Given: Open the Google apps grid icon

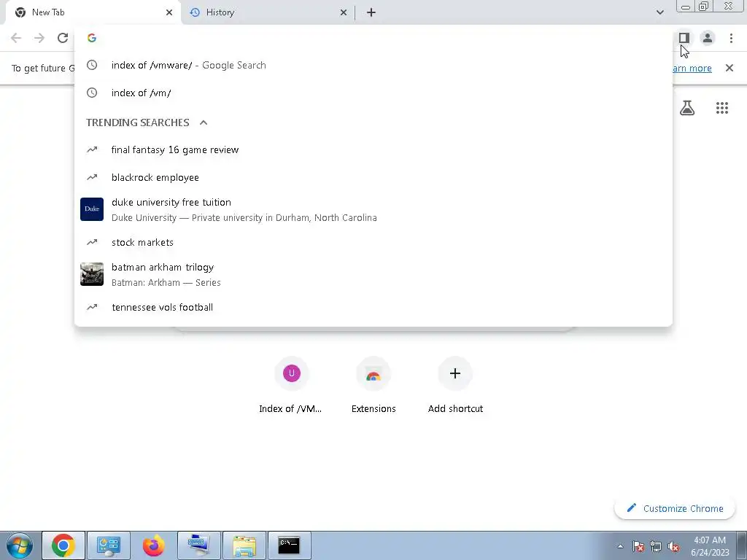Looking at the screenshot, I should pyautogui.click(x=722, y=108).
